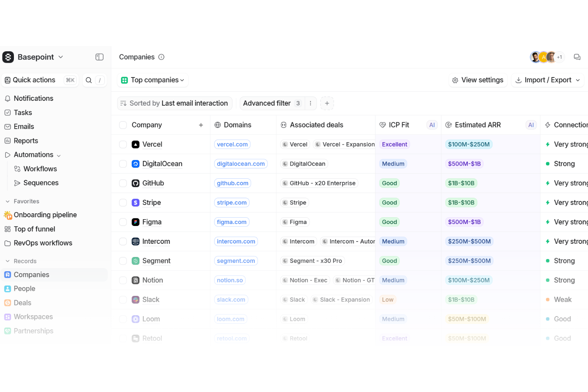Open the Onboarding pipeline favorite
Viewport: 588px width, 392px height.
coord(45,215)
